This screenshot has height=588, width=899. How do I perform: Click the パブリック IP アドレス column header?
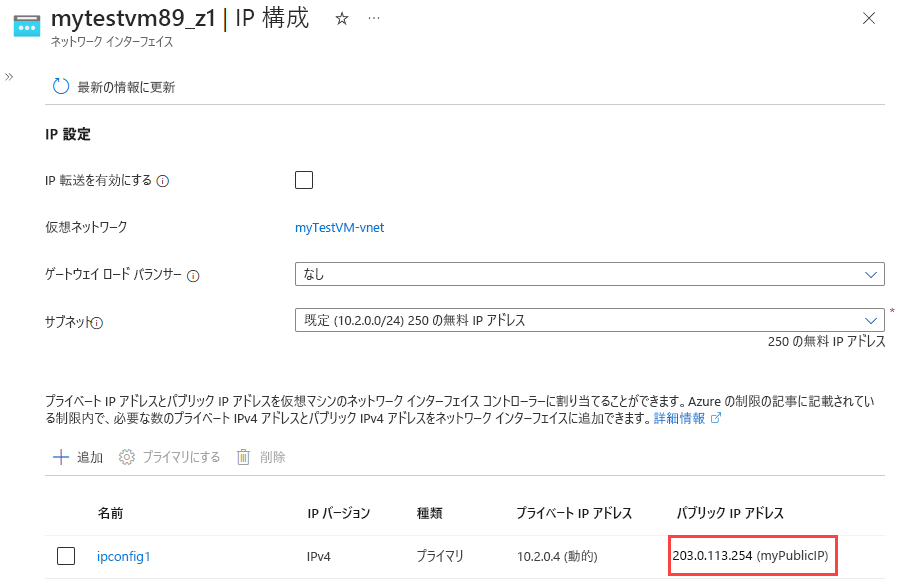(x=730, y=513)
